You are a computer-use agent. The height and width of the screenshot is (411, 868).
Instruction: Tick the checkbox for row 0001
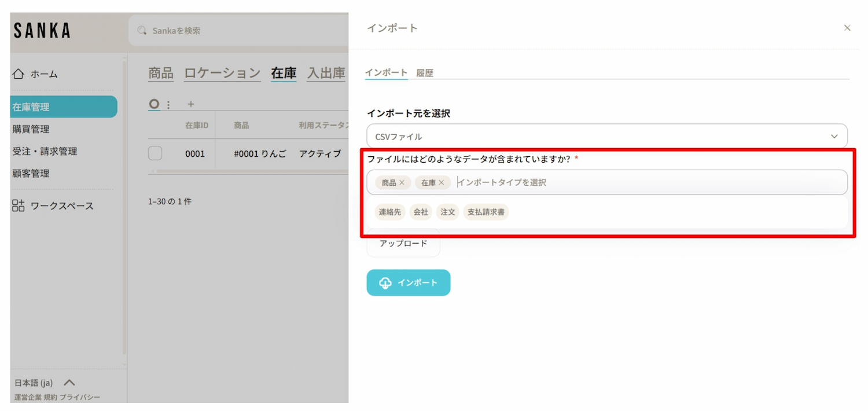[x=155, y=153]
